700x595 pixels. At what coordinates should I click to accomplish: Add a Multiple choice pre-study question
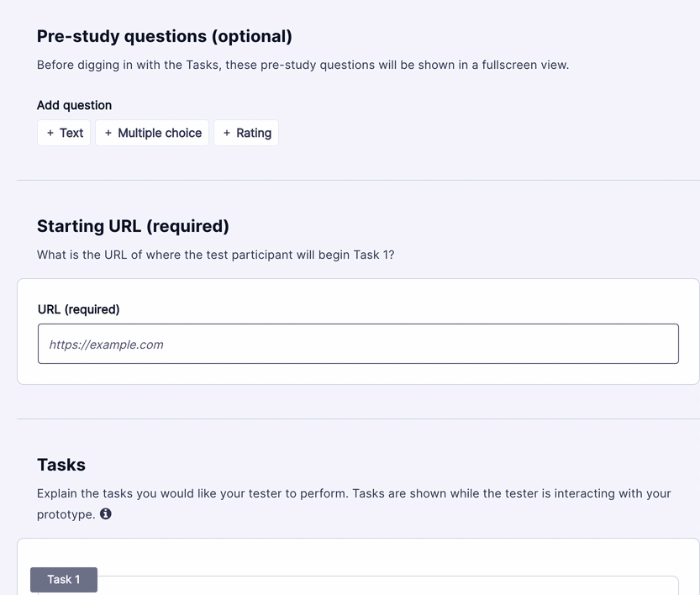tap(152, 133)
